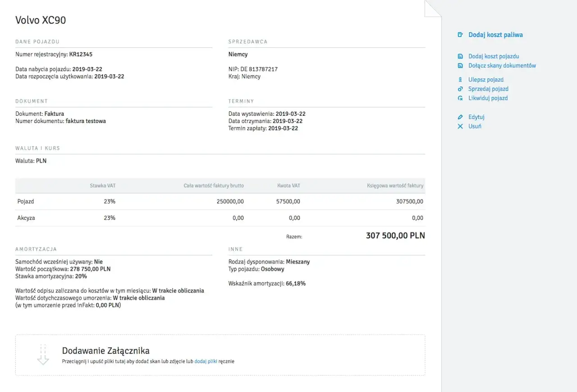577x392 pixels.
Task: Click the icon beside Dołącz skany dokumentów
Action: click(460, 65)
